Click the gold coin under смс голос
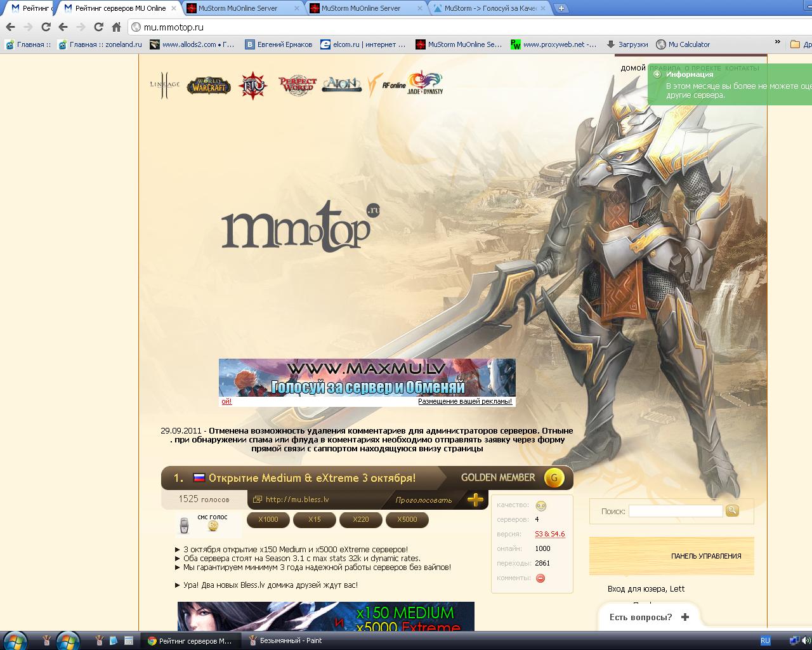 point(213,526)
